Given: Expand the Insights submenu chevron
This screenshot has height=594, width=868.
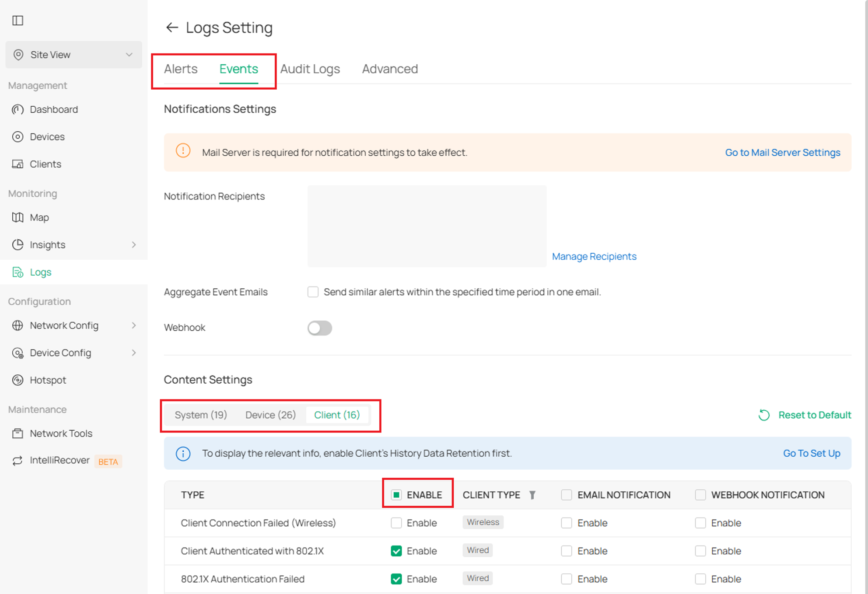Looking at the screenshot, I should coord(134,245).
